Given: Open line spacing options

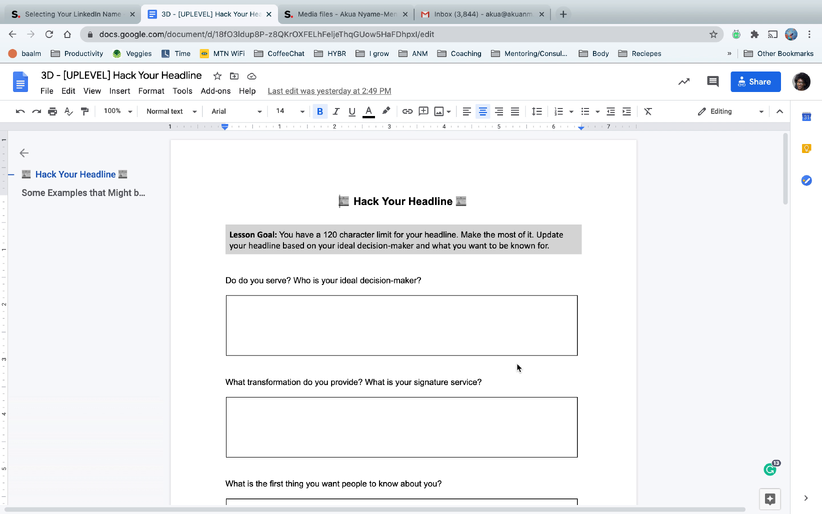Looking at the screenshot, I should click(537, 111).
